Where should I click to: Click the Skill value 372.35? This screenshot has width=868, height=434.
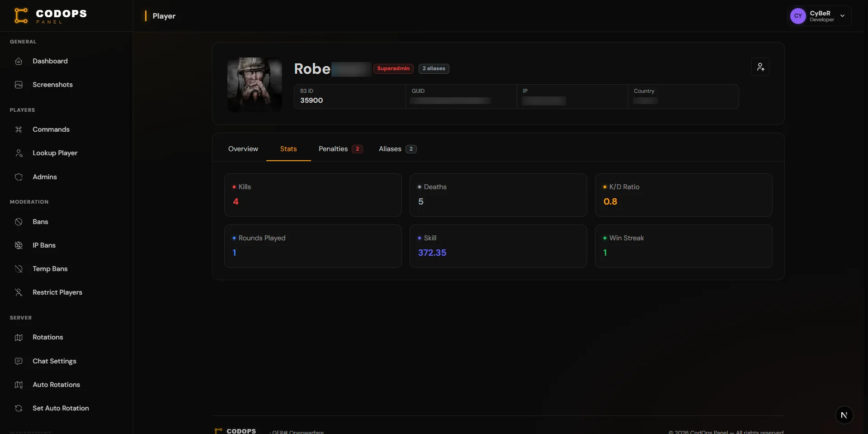pos(432,253)
